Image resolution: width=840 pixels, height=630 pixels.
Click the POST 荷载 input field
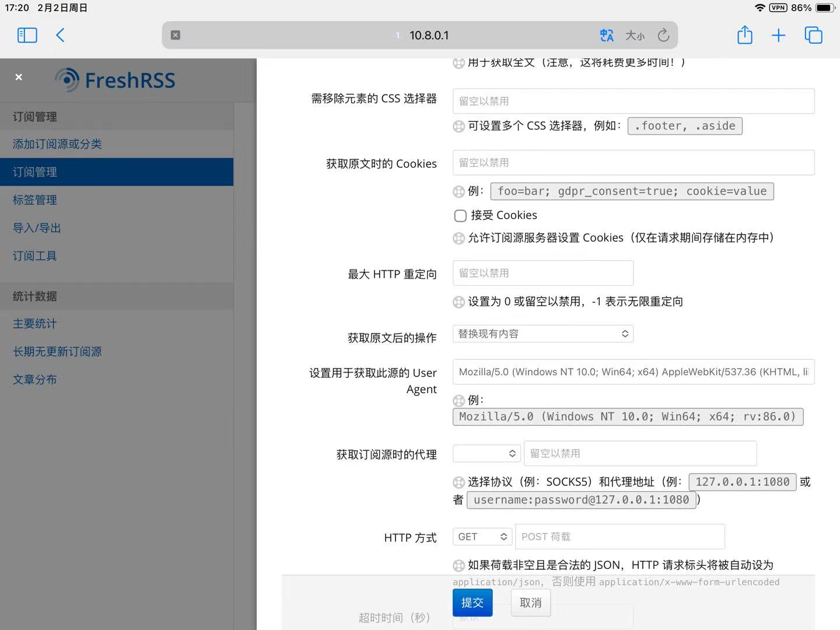click(619, 536)
